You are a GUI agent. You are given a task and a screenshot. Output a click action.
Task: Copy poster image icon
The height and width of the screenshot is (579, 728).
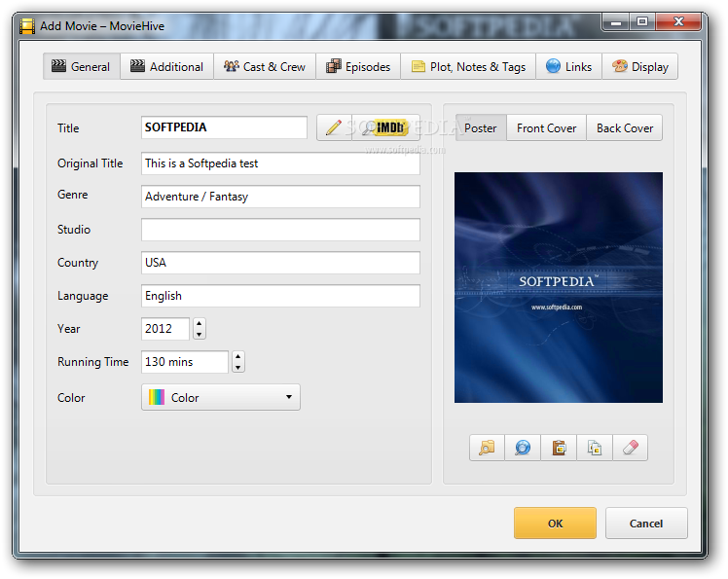(595, 448)
